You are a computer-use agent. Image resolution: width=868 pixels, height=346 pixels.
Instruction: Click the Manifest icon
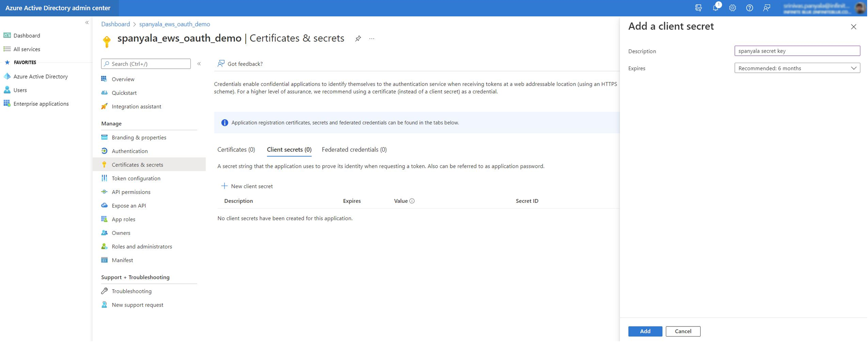[104, 260]
